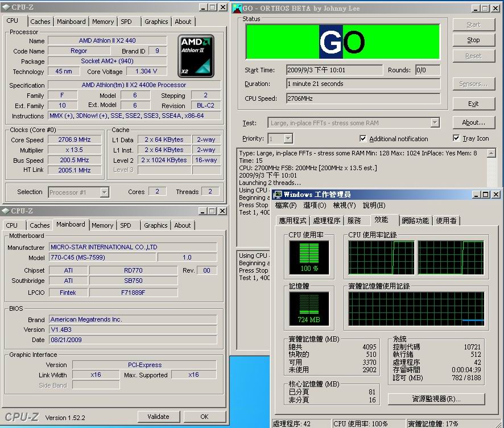Screen dimensions: 504x428
Task: Click the Core Speed value '2706.9 MHz'
Action: pyautogui.click(x=75, y=139)
